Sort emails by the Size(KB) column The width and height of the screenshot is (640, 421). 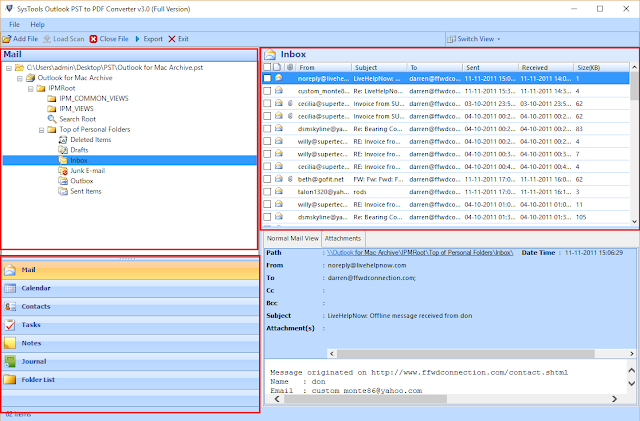[x=601, y=67]
